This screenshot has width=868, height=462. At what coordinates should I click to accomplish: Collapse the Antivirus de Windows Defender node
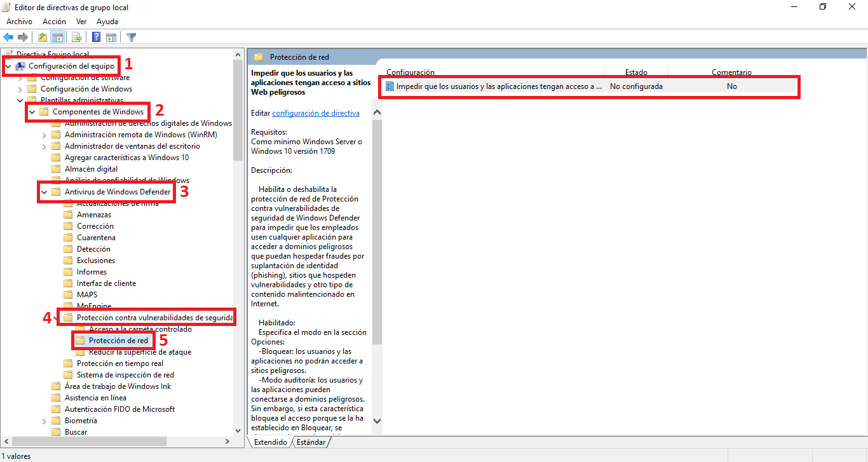pos(44,192)
